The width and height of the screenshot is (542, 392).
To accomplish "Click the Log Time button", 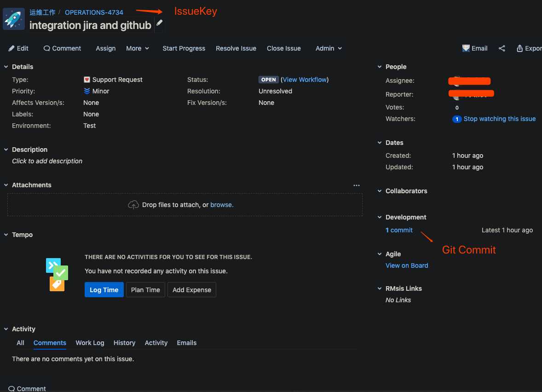I will [104, 290].
